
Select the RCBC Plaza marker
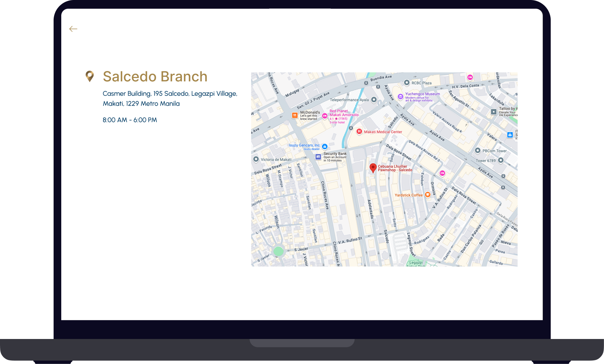coord(407,83)
